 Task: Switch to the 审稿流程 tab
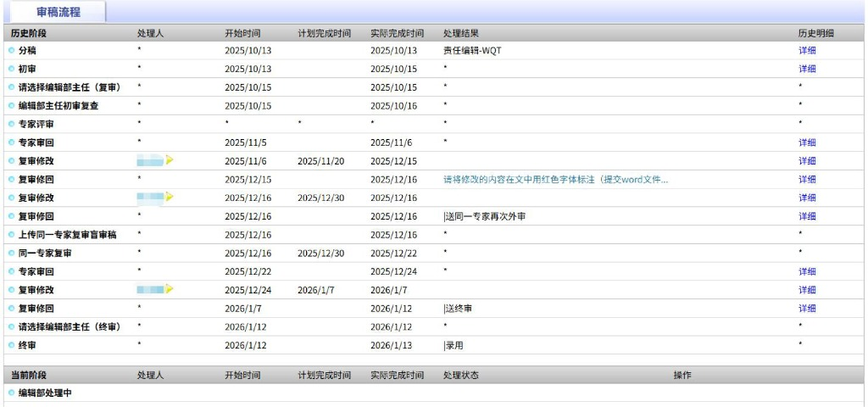58,12
